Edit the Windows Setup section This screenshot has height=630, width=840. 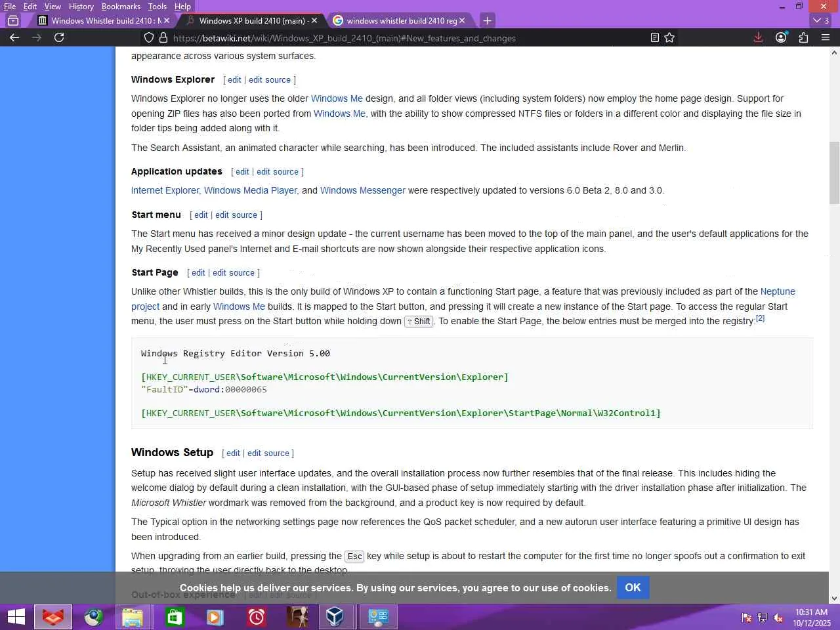[x=233, y=453]
